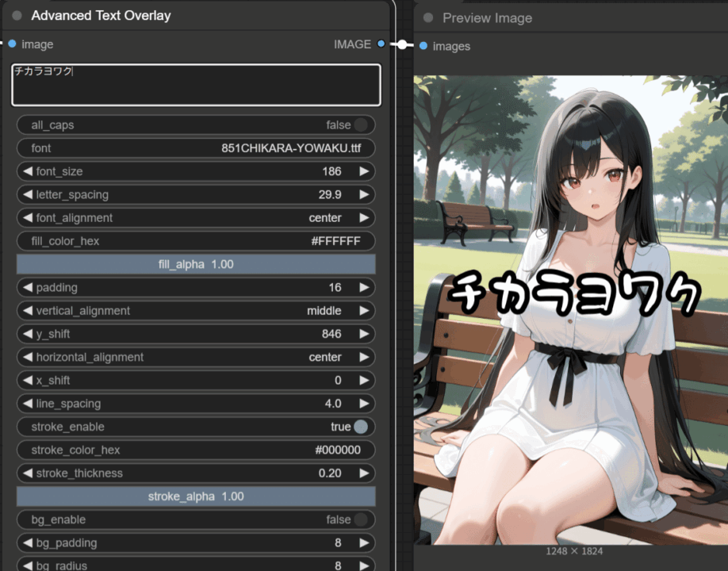Select previous horizontal_alignment option

(28, 357)
